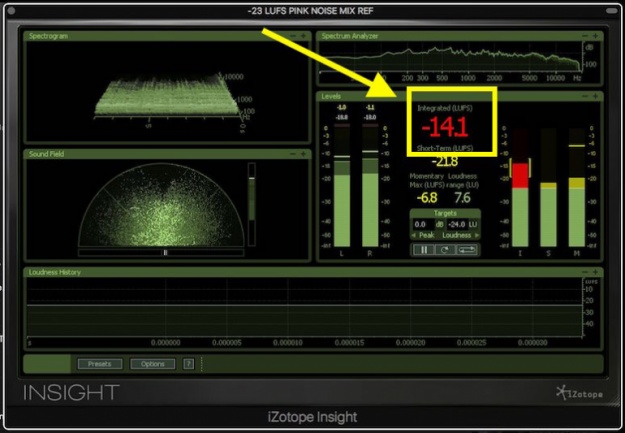This screenshot has height=433, width=625.
Task: Click the Sound Field polar display
Action: [x=161, y=205]
